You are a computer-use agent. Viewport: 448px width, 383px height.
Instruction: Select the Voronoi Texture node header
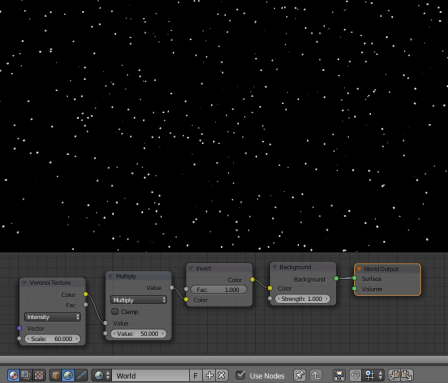[52, 283]
